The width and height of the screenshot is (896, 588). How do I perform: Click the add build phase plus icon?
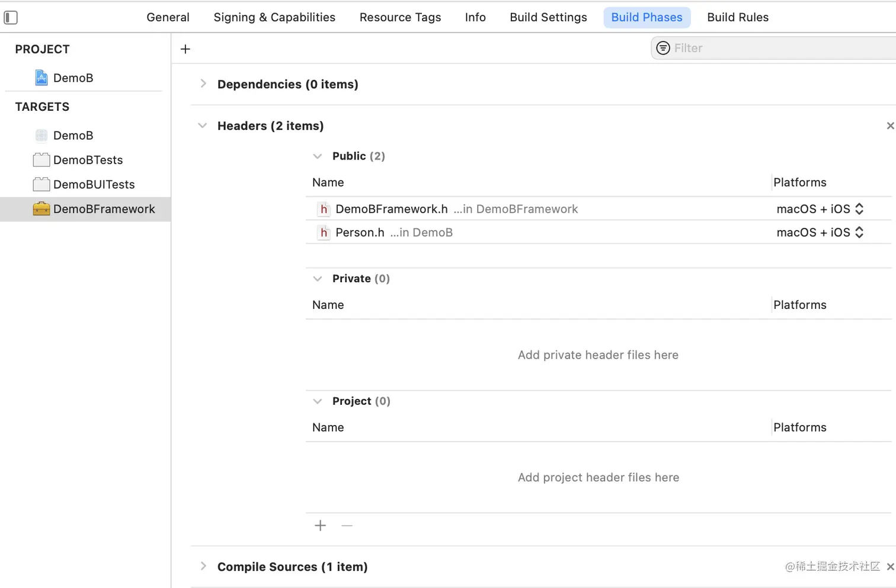click(185, 49)
